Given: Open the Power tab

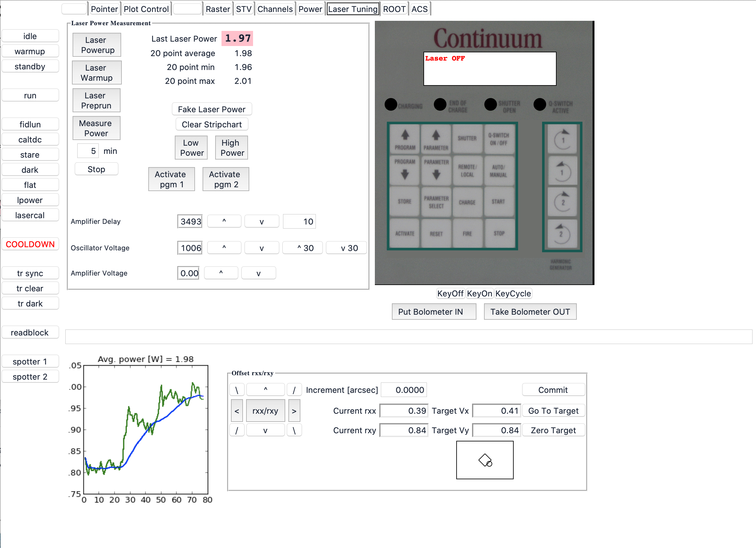Looking at the screenshot, I should (x=310, y=9).
